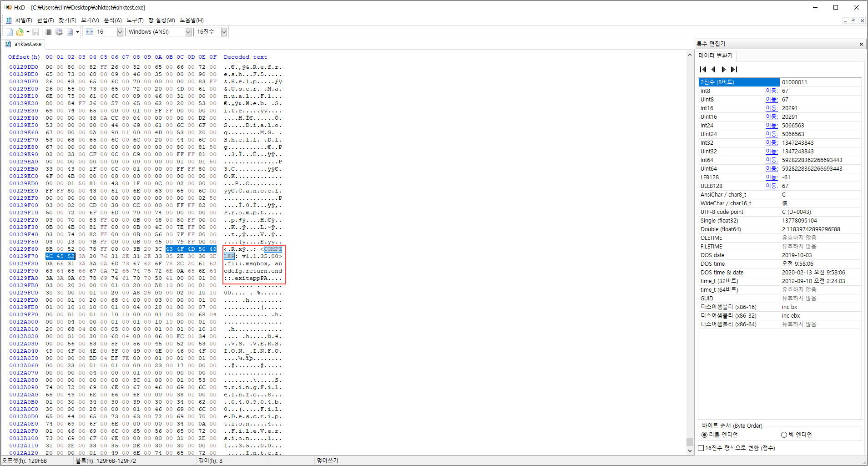Click decoded text 'I.O.N._.I.N.F.O.'

click(253, 351)
